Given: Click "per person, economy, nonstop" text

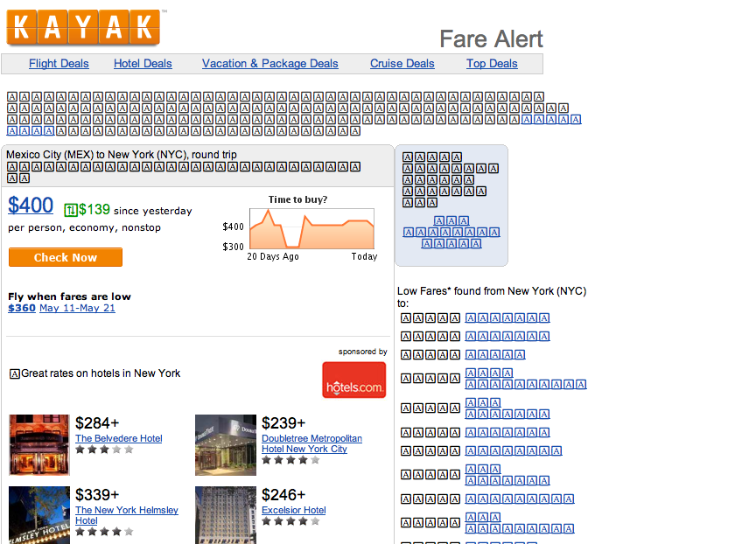Looking at the screenshot, I should point(84,227).
